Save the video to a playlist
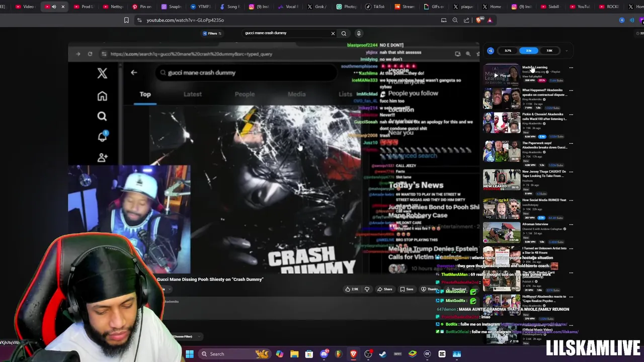 (407, 289)
